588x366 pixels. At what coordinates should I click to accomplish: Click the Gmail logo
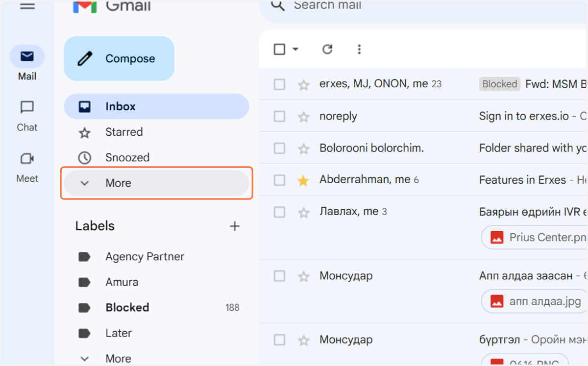pyautogui.click(x=112, y=6)
